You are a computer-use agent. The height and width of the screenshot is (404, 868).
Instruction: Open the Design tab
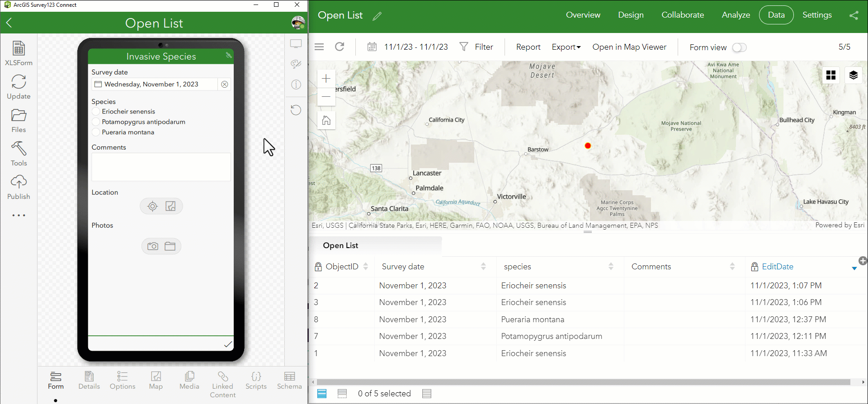[631, 15]
